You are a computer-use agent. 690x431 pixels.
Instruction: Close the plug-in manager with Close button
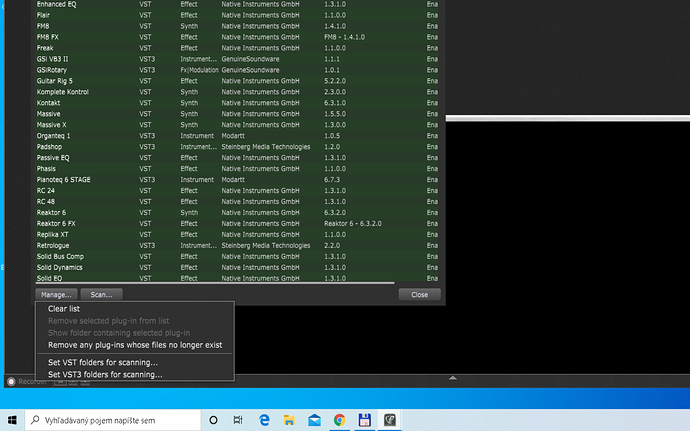(x=419, y=295)
